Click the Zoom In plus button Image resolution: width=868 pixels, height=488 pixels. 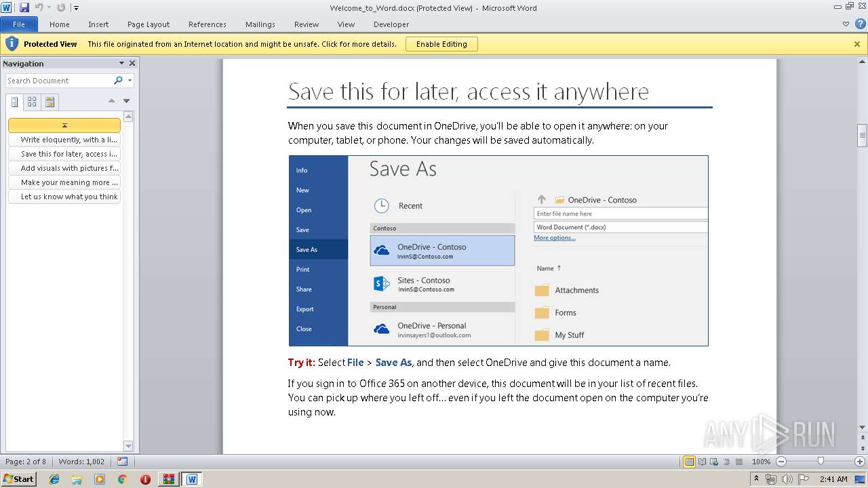point(860,462)
